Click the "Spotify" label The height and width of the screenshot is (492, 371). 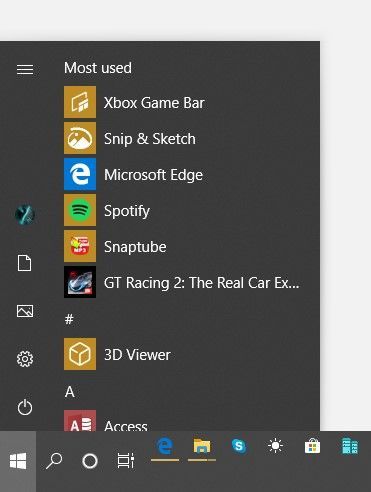pyautogui.click(x=127, y=211)
